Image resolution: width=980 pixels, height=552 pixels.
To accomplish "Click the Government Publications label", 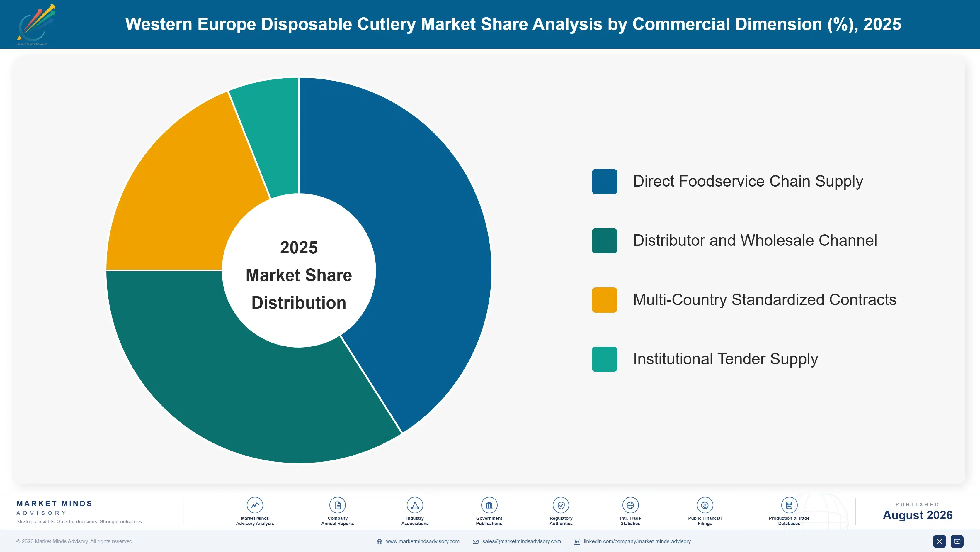I will pyautogui.click(x=489, y=521).
